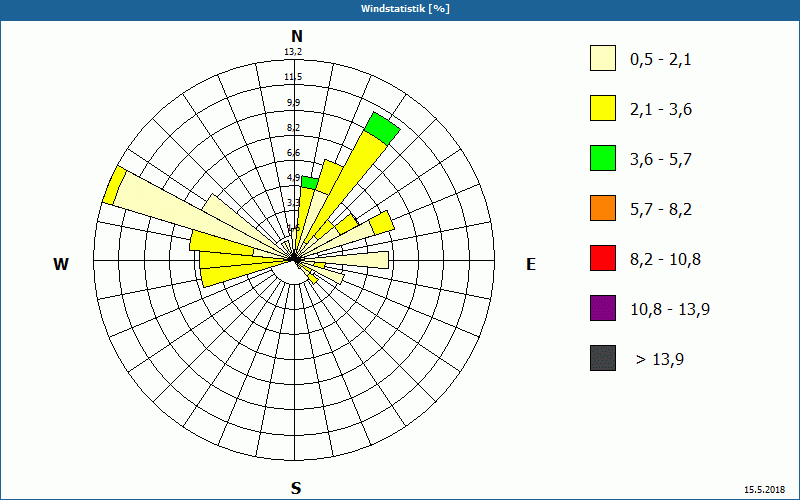Image resolution: width=800 pixels, height=500 pixels.
Task: Click the date 15.5.2018
Action: coord(764,489)
